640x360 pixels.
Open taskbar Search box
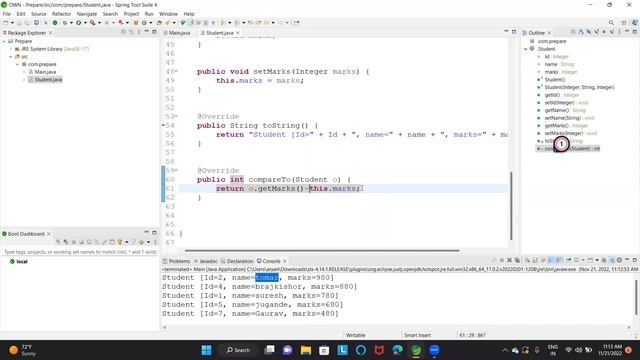pos(238,350)
